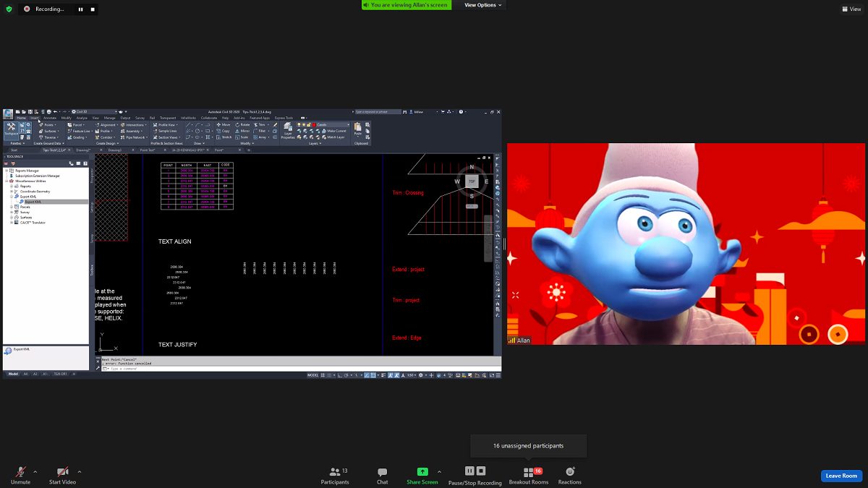Open the Pipe Network dropdown in ribbon

(x=134, y=137)
